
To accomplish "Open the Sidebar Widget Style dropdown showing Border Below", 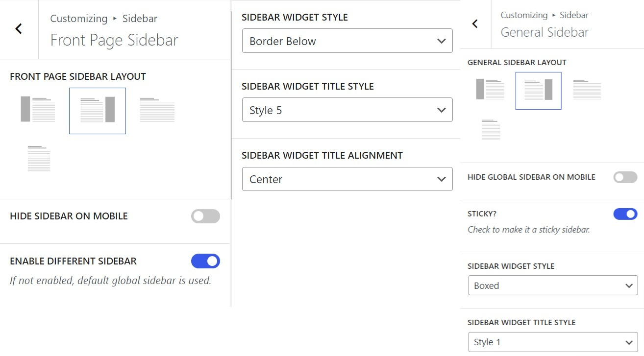I will click(347, 41).
